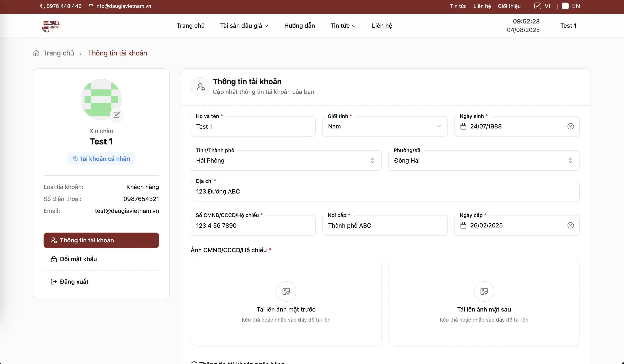Open the Hướng dẫn menu item
Screen dimensions: 624x364
tap(299, 26)
